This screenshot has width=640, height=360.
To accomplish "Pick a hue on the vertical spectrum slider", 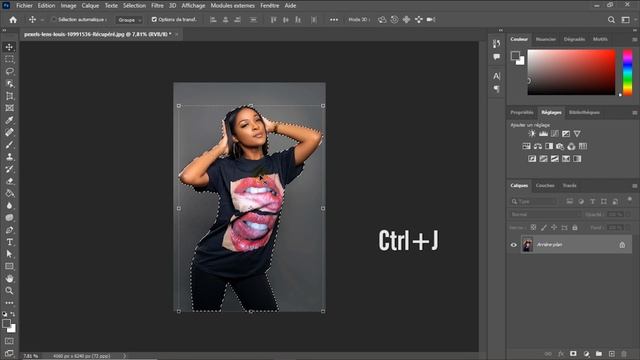I will (x=627, y=73).
